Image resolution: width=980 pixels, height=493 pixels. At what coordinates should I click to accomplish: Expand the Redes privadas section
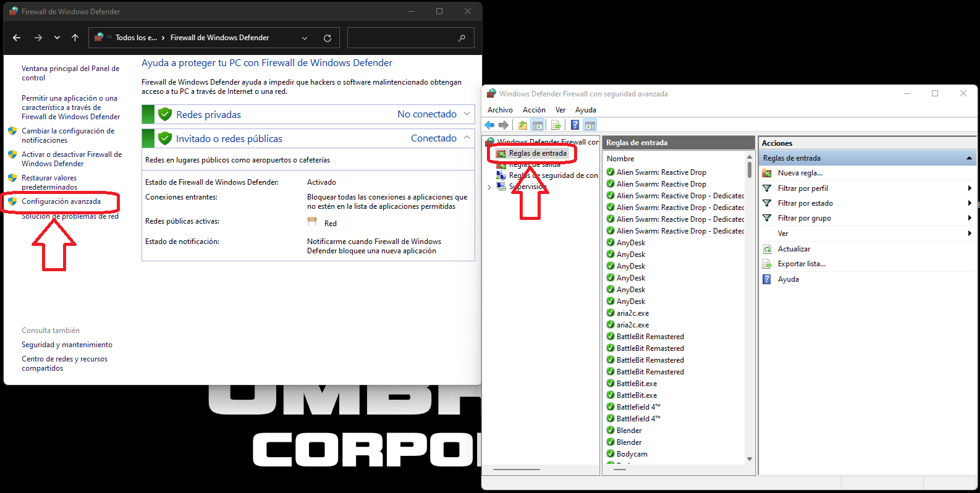point(467,114)
